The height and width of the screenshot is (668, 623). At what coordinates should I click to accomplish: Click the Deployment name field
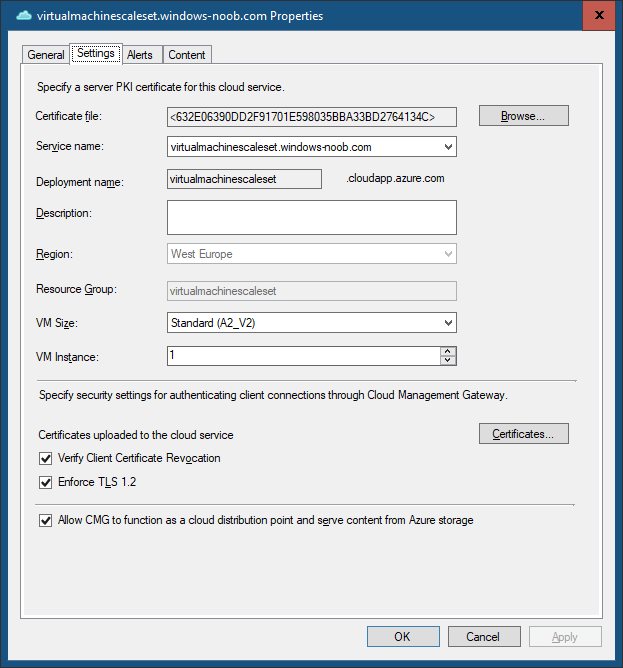tap(244, 179)
